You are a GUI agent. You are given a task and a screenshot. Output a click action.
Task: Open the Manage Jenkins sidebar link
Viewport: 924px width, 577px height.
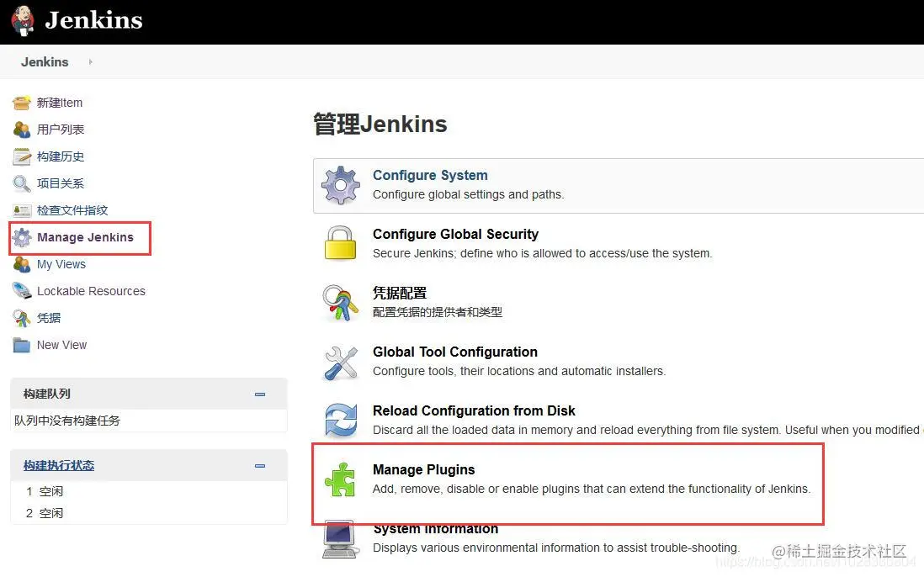tap(86, 237)
